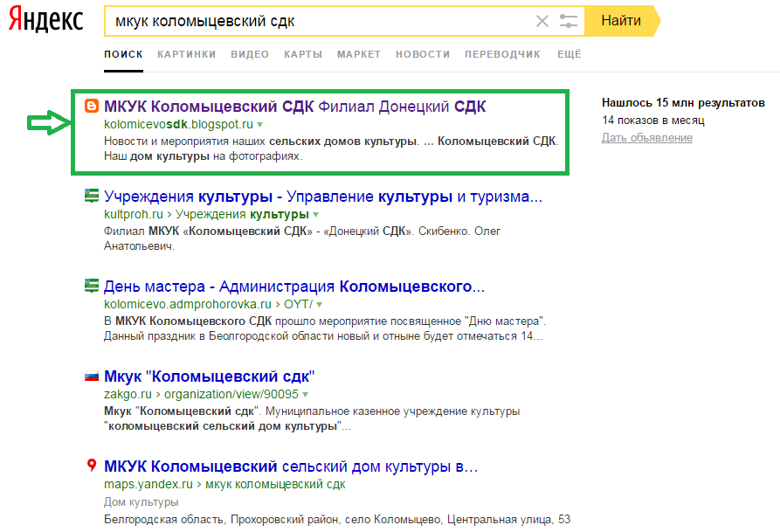Open the КАРТЫ tab
Viewport: 780px width, 532px height.
coord(303,54)
